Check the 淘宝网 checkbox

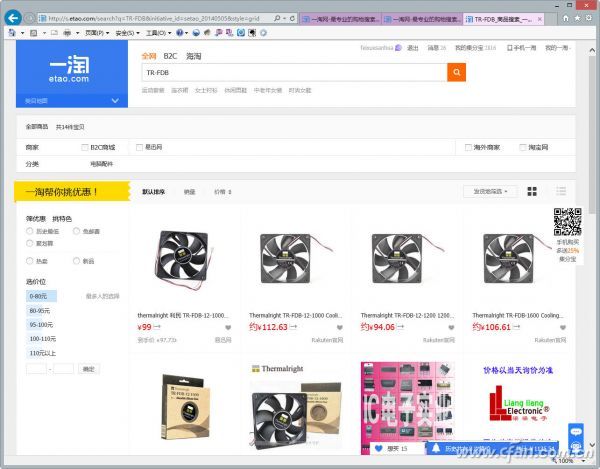pyautogui.click(x=523, y=147)
